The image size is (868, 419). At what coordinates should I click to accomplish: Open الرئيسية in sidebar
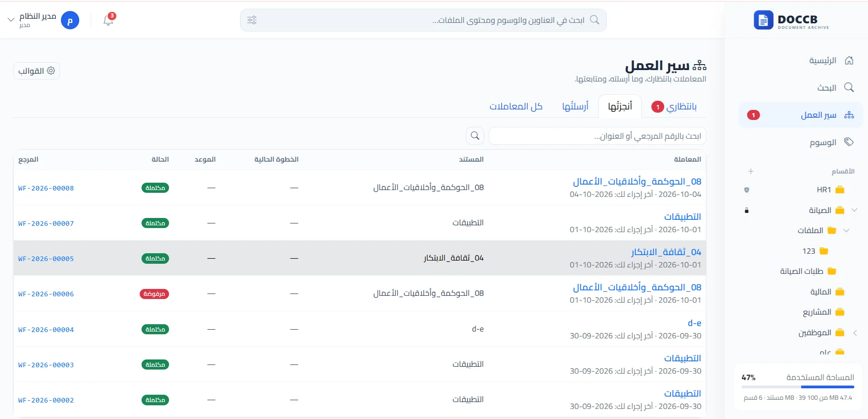pos(801,60)
